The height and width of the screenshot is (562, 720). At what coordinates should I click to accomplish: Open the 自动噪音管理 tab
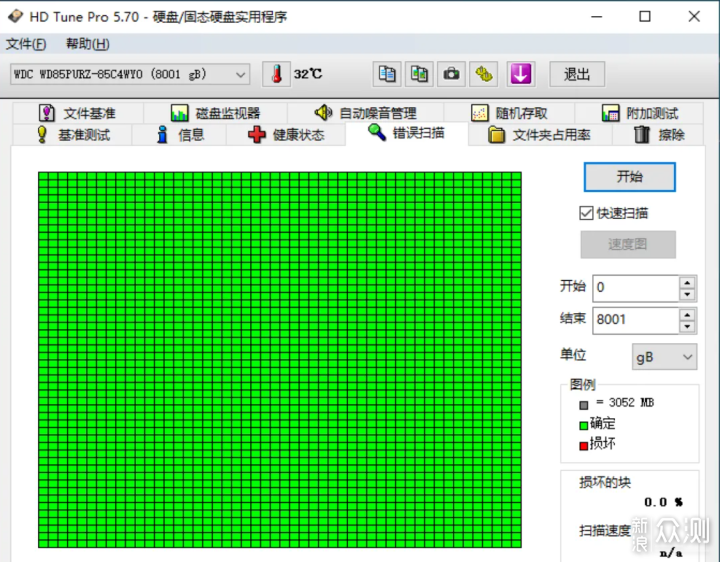click(366, 113)
